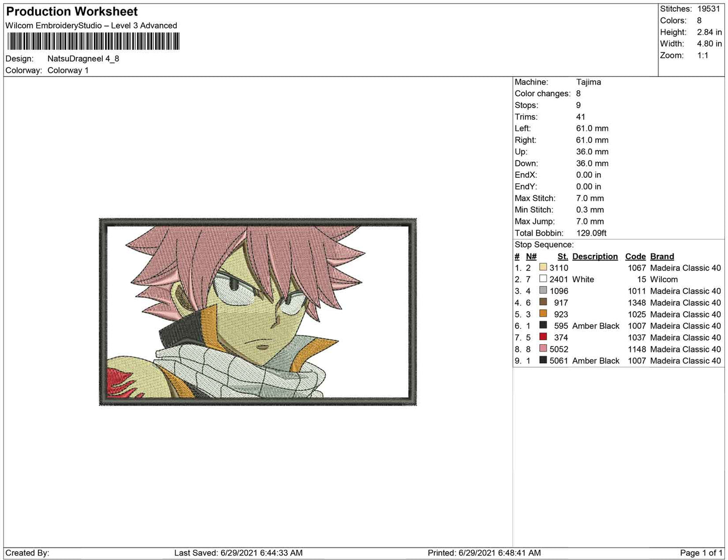Click the 'Production Worksheet' title
The image size is (728, 560).
click(72, 12)
